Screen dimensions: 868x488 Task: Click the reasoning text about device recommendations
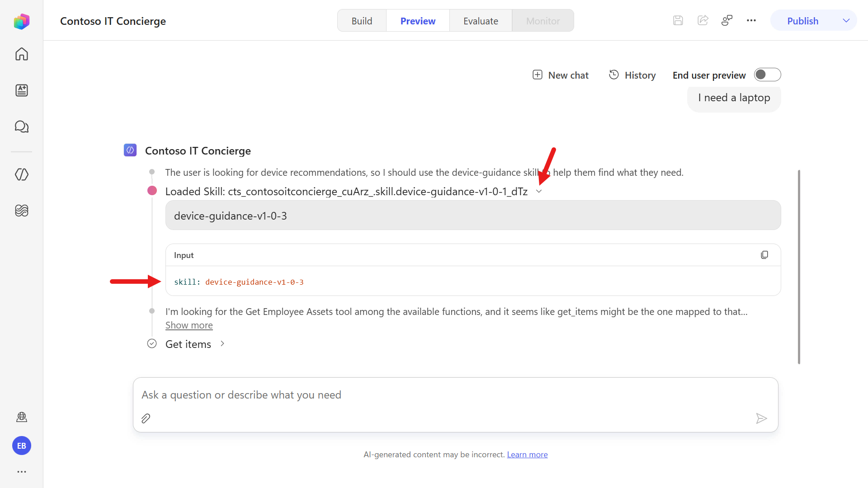pos(424,173)
